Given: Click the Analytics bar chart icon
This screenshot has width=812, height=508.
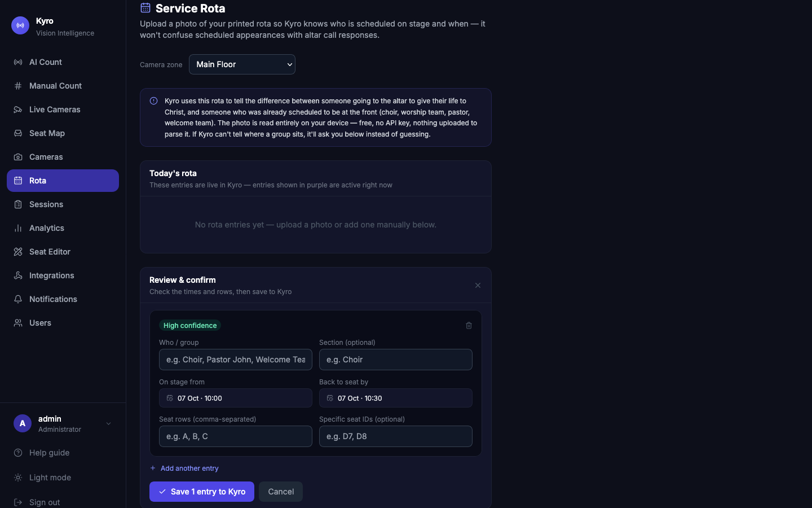Looking at the screenshot, I should (x=18, y=228).
